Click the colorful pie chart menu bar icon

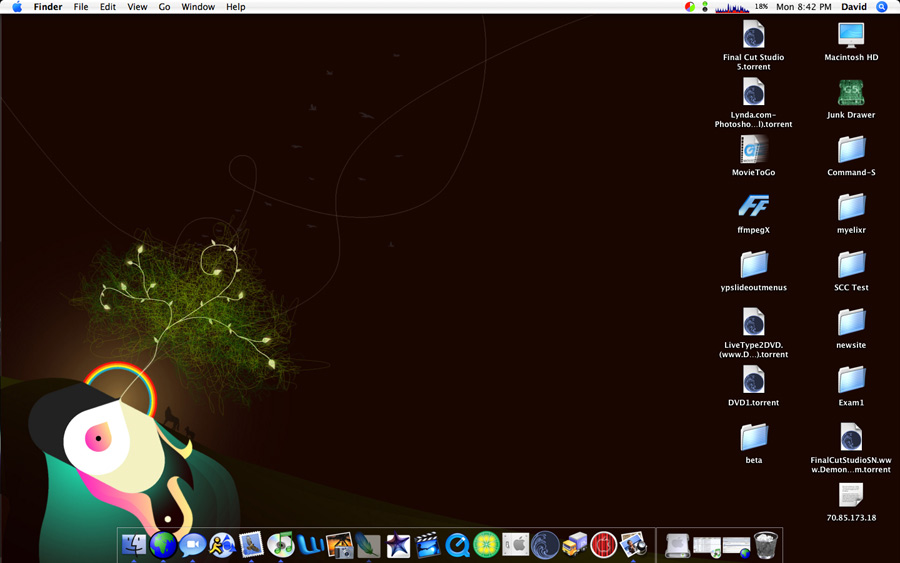click(x=690, y=7)
